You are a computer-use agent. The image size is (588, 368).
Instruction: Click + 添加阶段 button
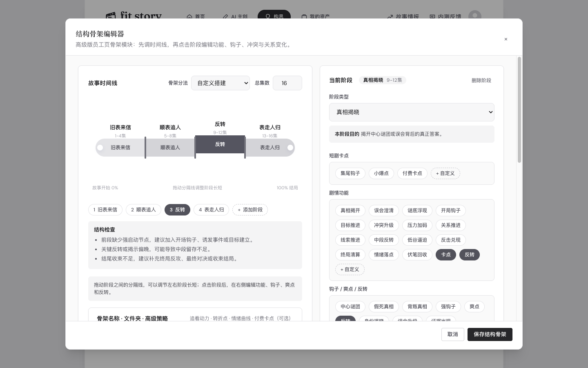(x=250, y=210)
